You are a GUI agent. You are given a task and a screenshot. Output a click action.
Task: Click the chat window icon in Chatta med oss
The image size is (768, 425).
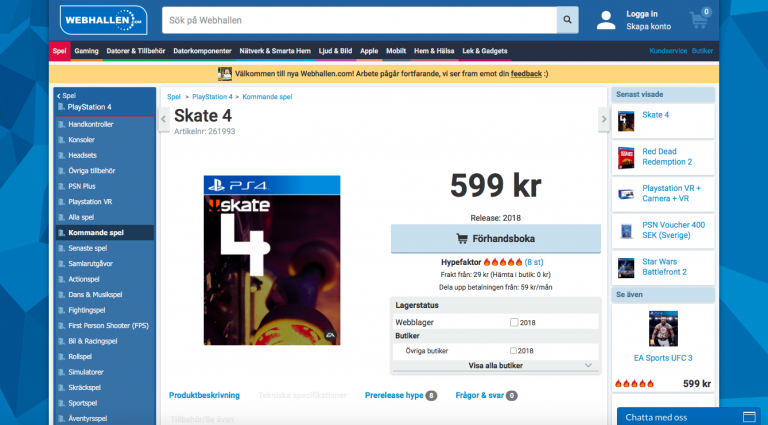749,417
